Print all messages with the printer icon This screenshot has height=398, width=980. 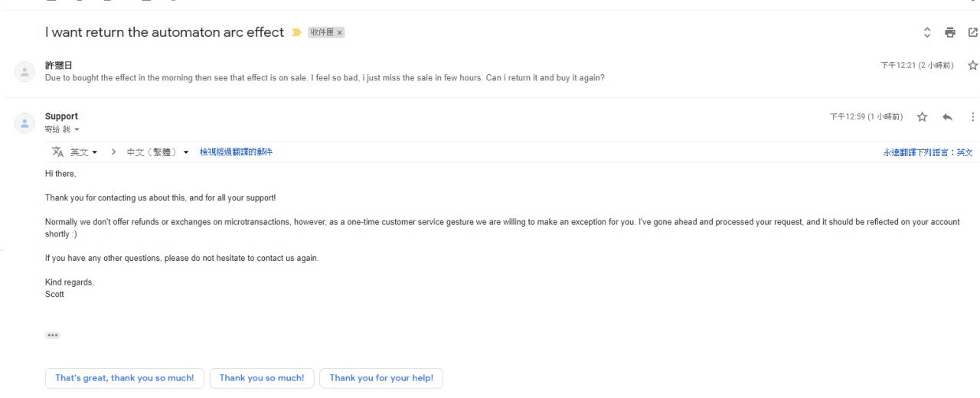click(x=950, y=32)
